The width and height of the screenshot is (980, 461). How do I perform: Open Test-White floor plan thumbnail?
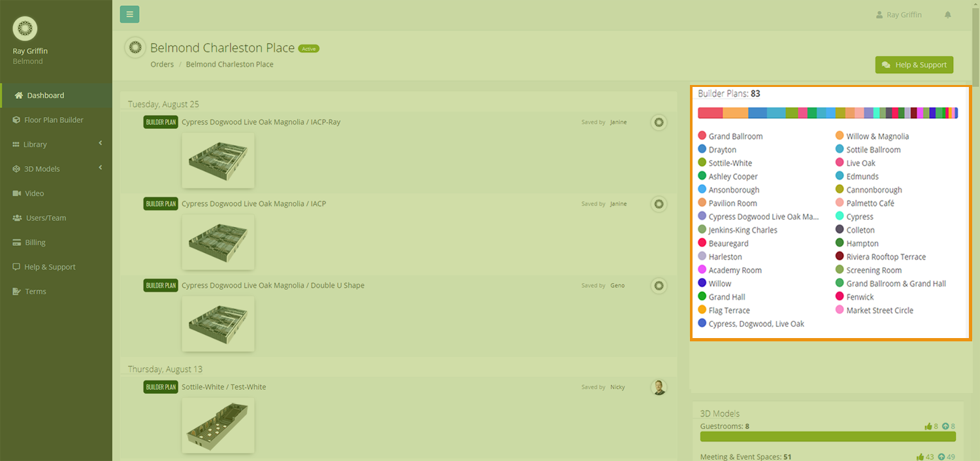tap(218, 425)
